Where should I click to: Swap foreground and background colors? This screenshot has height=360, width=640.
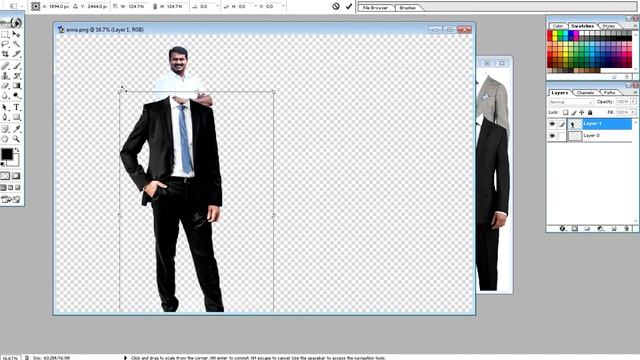[17, 150]
